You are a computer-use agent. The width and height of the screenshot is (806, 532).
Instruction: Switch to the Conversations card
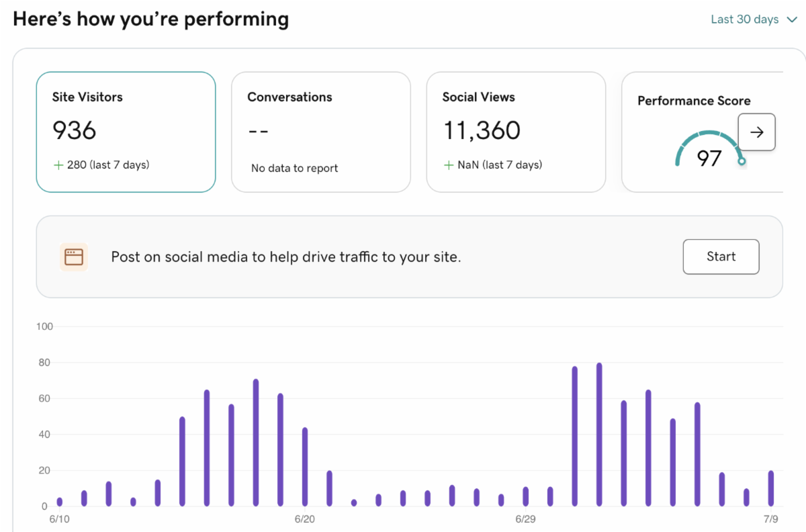[x=320, y=132]
